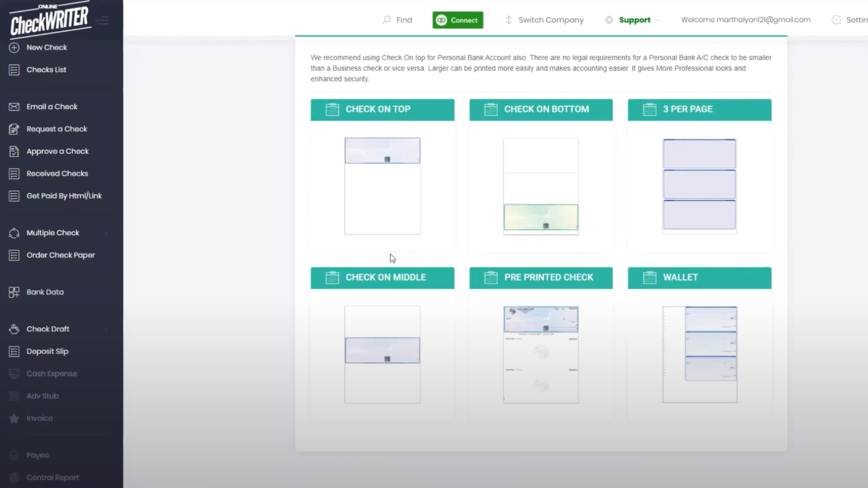Click the New Check sidebar icon
The width and height of the screenshot is (868, 488).
point(14,47)
